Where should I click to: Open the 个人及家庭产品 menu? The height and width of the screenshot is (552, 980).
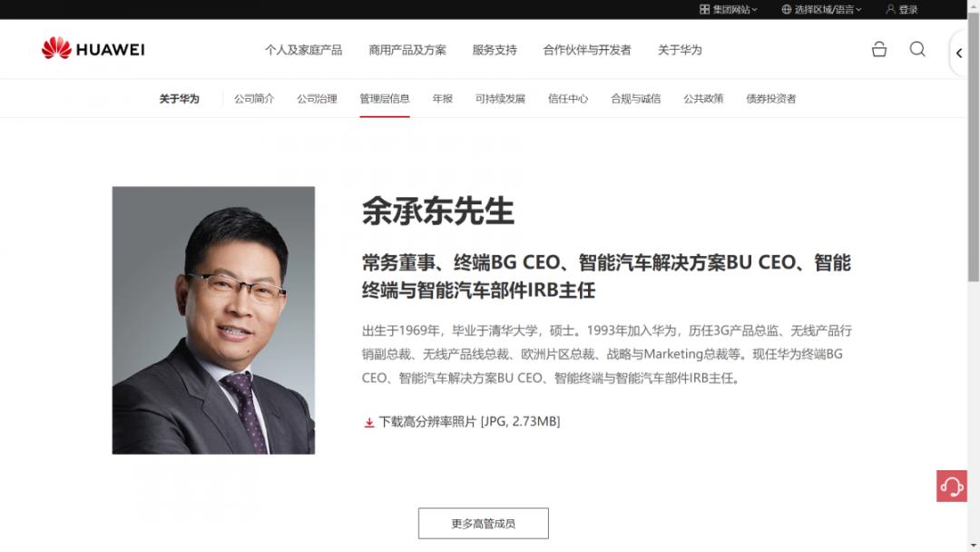click(x=303, y=50)
